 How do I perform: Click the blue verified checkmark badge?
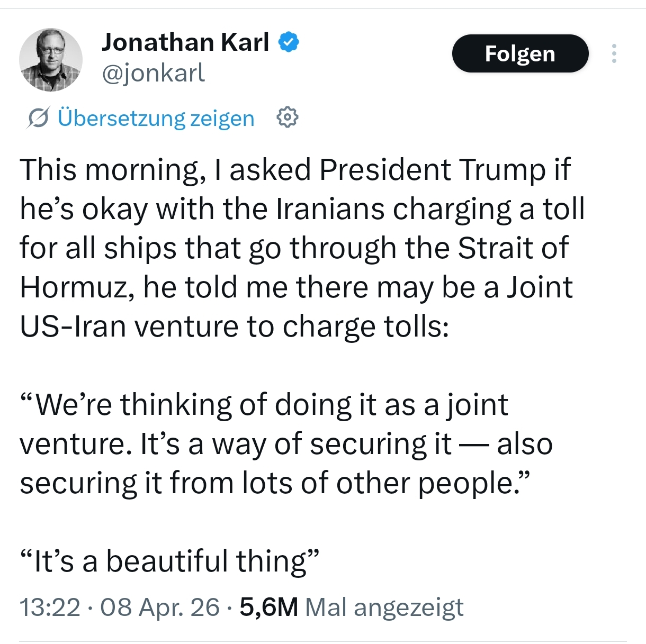(289, 42)
